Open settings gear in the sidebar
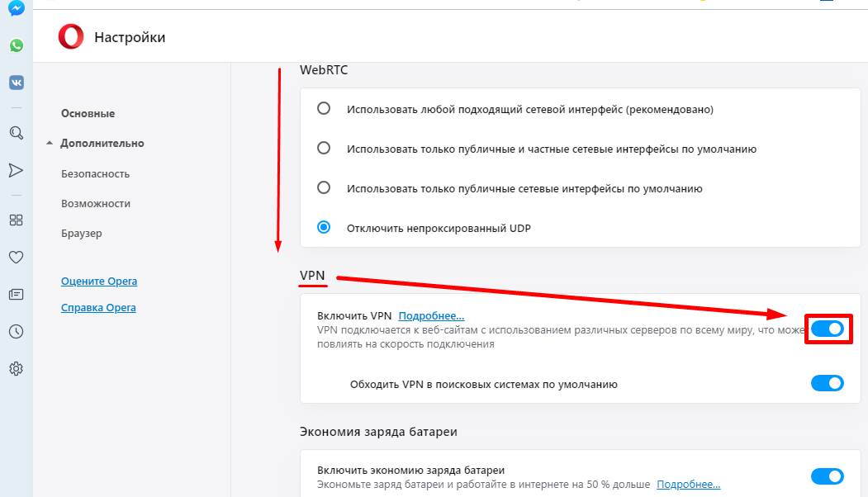 coord(16,368)
